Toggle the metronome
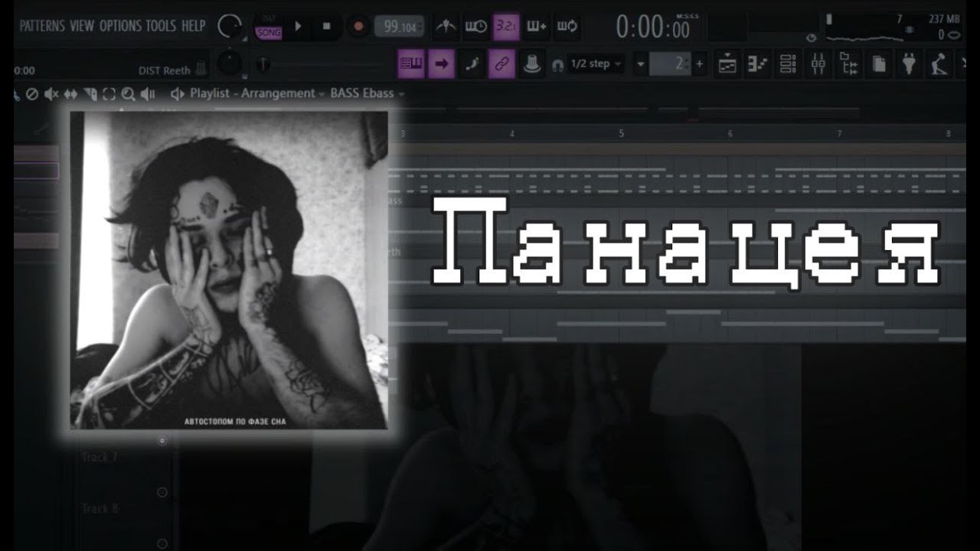This screenshot has height=551, width=980. [x=446, y=26]
